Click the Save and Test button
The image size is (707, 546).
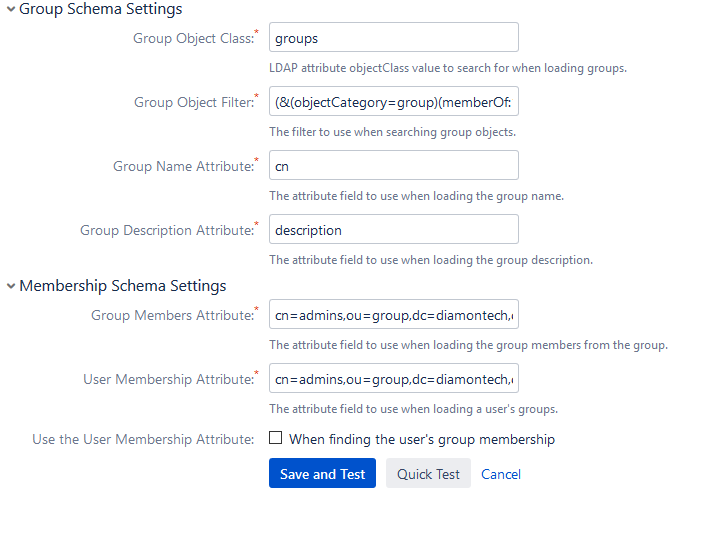point(322,473)
